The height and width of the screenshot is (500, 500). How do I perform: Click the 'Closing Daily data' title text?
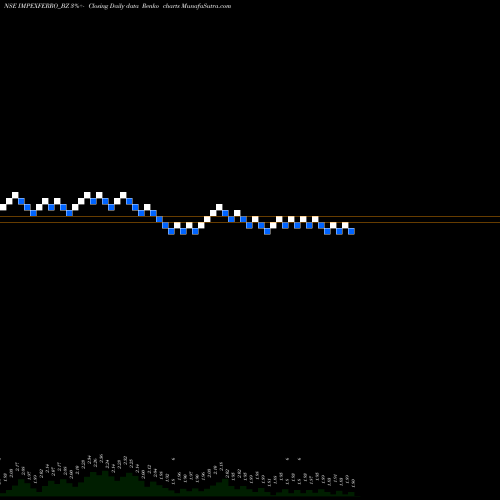pos(113,6)
